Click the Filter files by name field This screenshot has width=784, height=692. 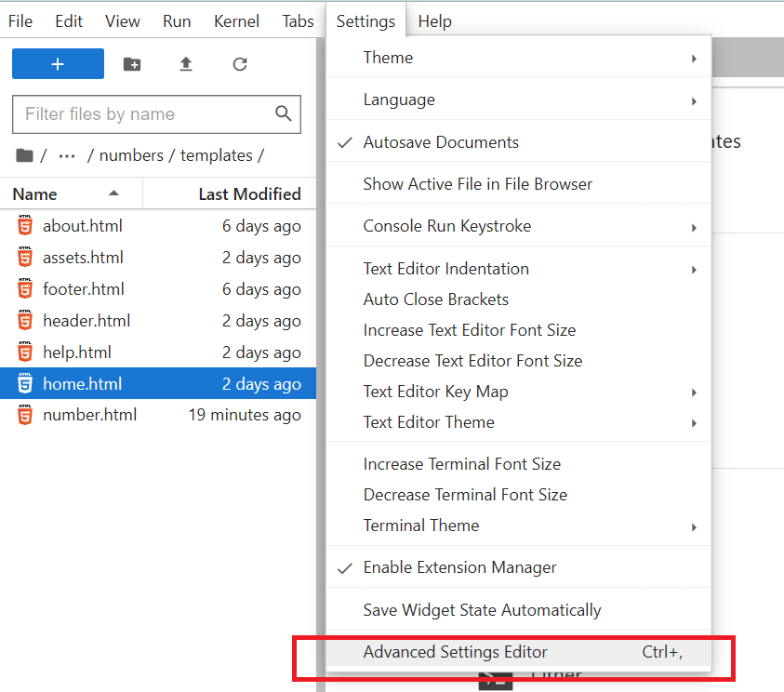tap(156, 114)
